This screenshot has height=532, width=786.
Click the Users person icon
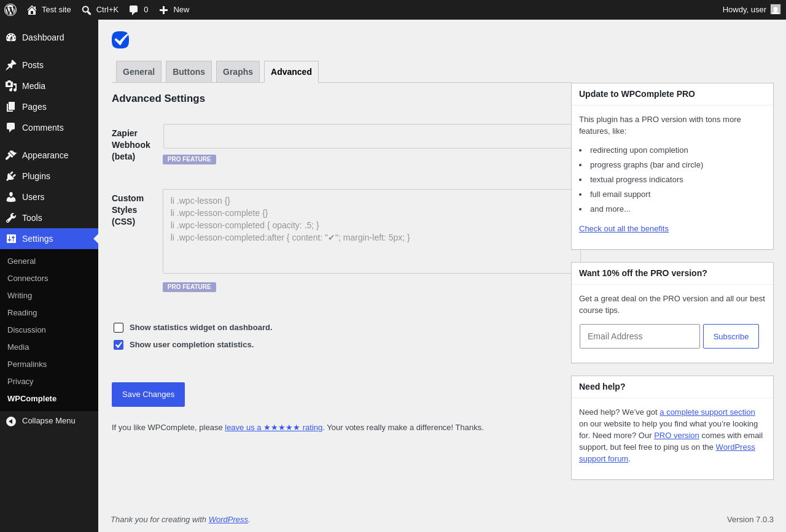coord(11,197)
